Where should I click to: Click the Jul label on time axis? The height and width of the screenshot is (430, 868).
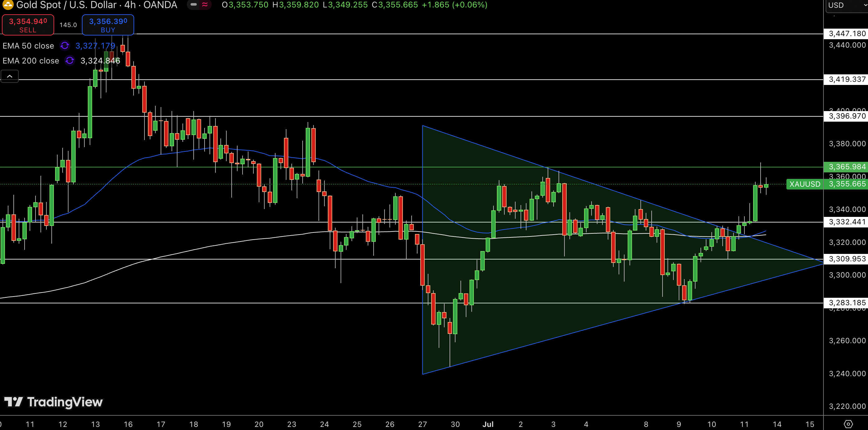tap(488, 424)
